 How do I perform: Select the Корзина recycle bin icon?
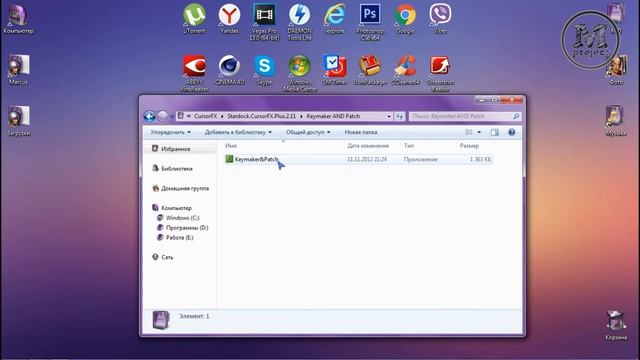(616, 325)
